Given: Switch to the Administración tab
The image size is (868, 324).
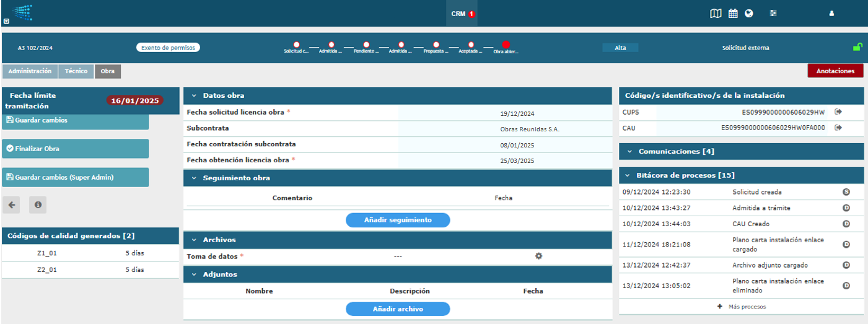Looking at the screenshot, I should click(30, 71).
